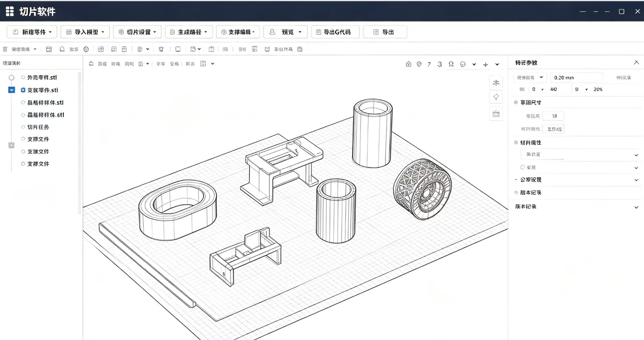The width and height of the screenshot is (644, 340).
Task: Click the diamond pin tool in side panel
Action: 496,97
